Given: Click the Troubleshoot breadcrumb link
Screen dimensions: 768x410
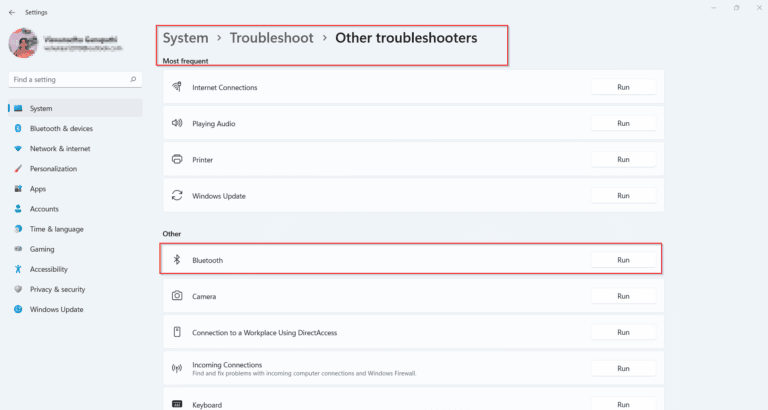Looking at the screenshot, I should point(271,38).
